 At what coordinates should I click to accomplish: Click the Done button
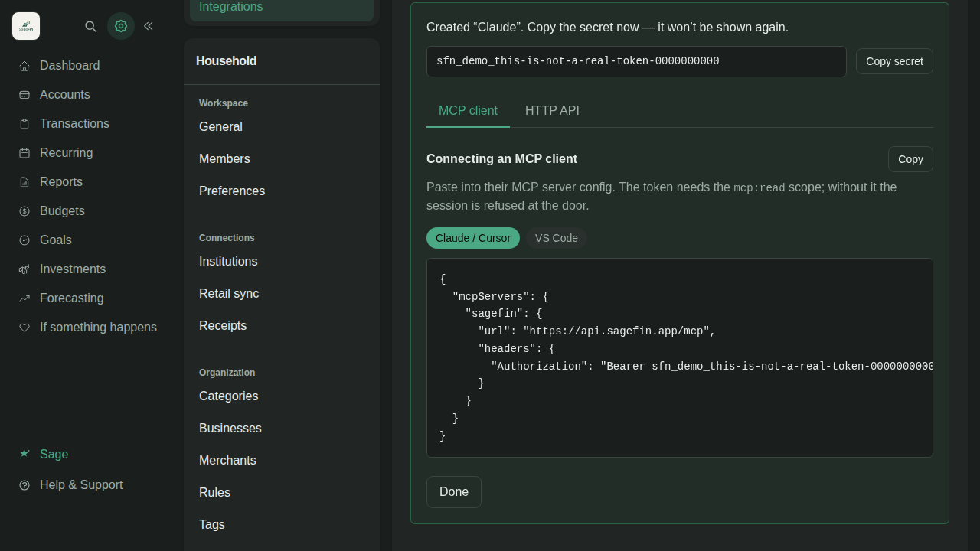tap(454, 492)
